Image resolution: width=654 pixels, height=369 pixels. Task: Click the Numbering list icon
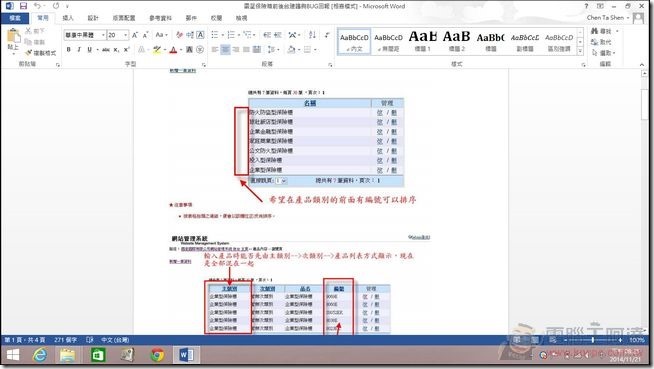click(231, 35)
